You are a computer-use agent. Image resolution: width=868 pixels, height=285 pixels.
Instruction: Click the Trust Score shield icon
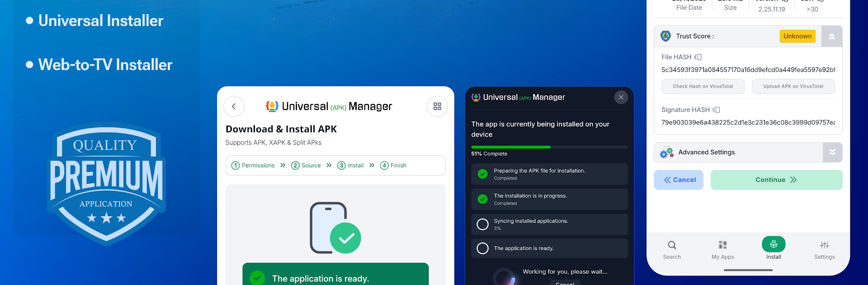[x=665, y=36]
